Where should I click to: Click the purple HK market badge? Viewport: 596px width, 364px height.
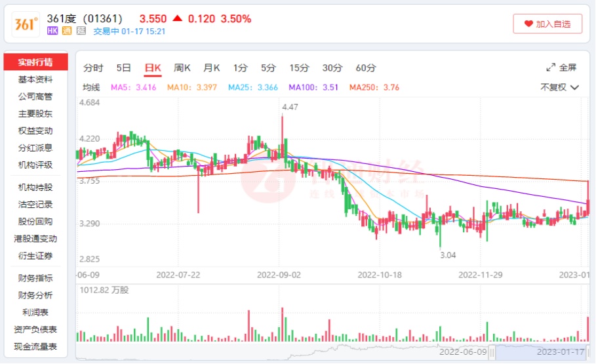coord(53,31)
